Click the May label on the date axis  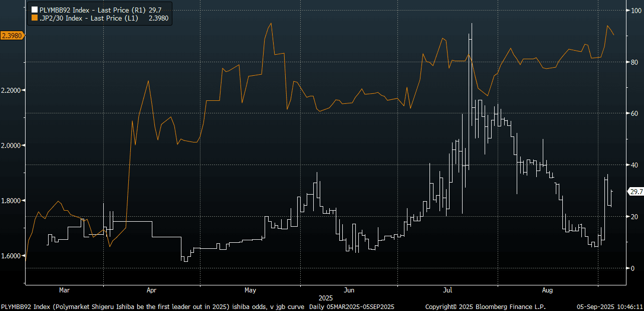pyautogui.click(x=250, y=290)
